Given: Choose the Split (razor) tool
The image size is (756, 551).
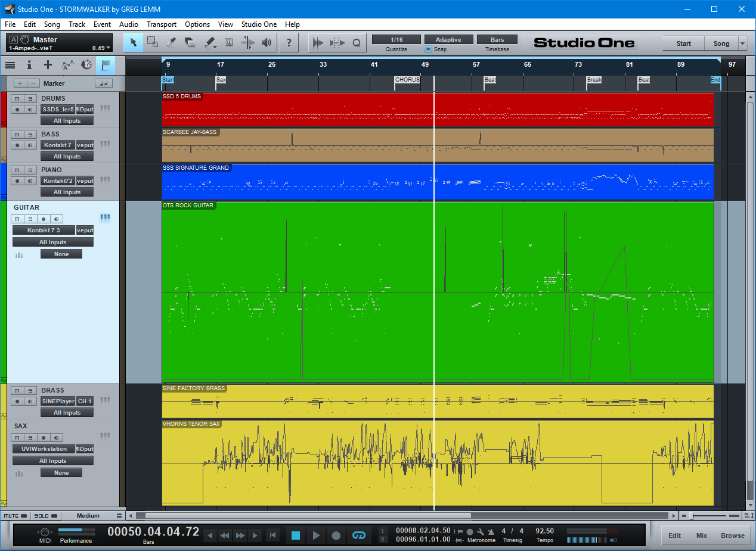Looking at the screenshot, I should click(172, 42).
